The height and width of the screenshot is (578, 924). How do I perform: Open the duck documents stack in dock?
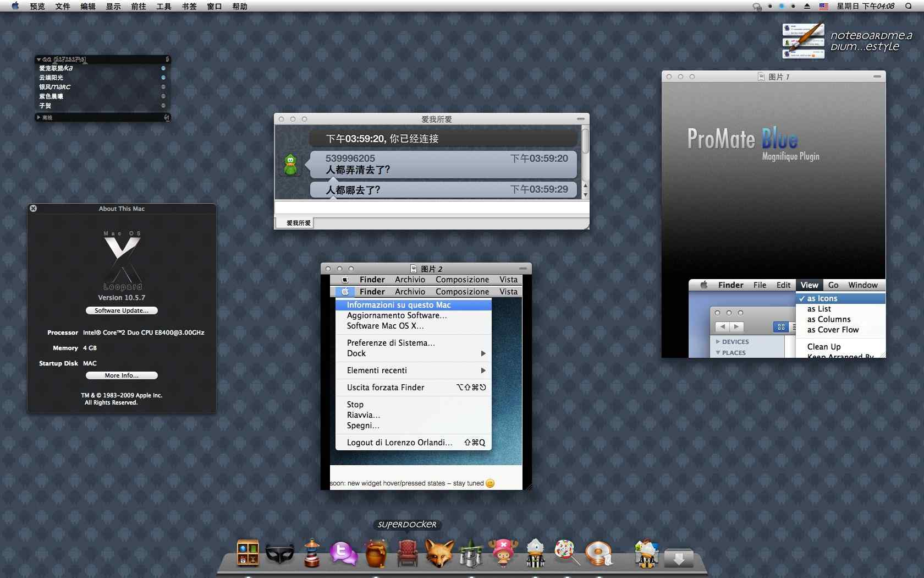click(x=646, y=553)
